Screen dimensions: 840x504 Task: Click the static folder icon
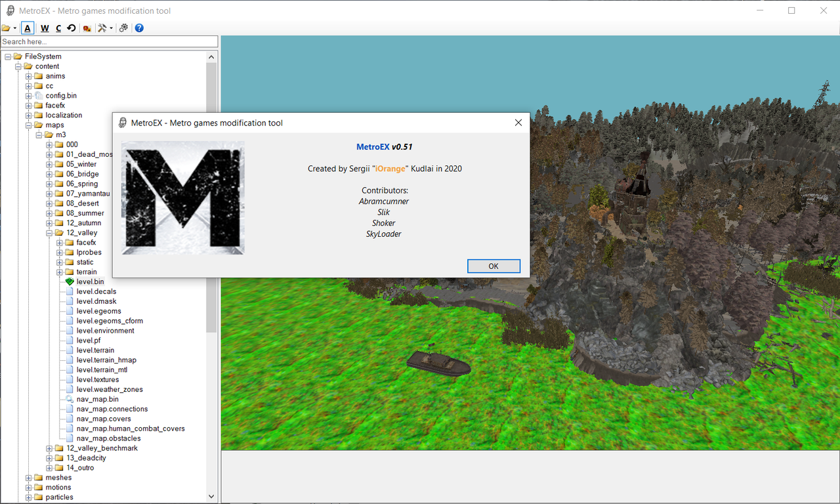pos(70,262)
